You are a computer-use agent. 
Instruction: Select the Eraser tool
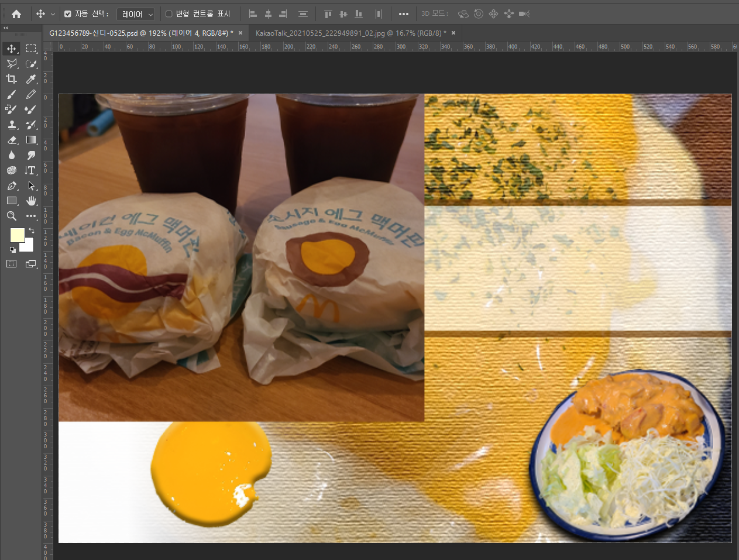11,140
